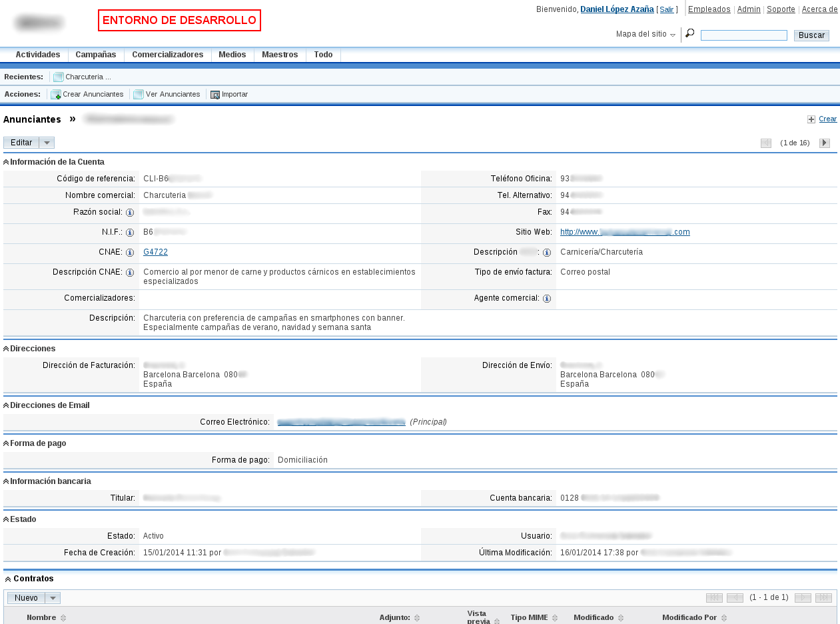The height and width of the screenshot is (624, 840).
Task: View the info icon beside Razón social
Action: tap(131, 212)
